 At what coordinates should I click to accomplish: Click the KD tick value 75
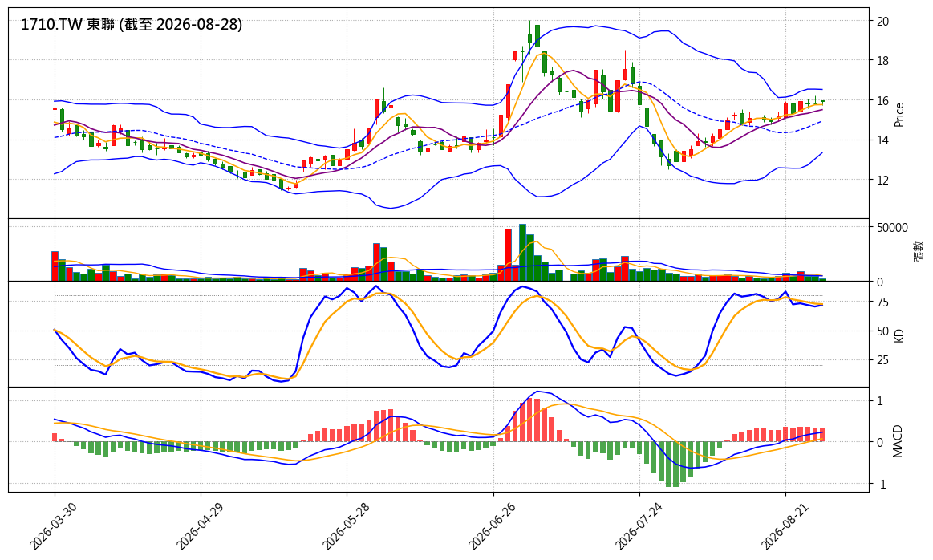(x=883, y=302)
